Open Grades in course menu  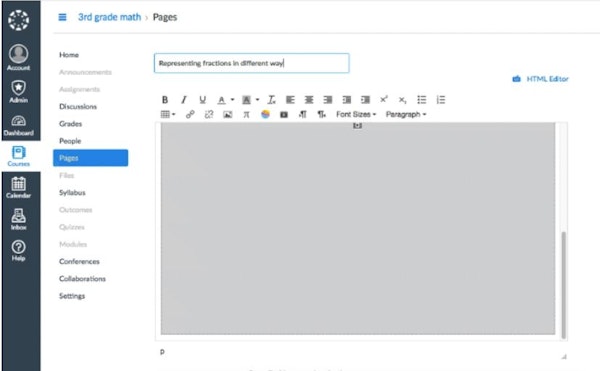[x=71, y=124]
